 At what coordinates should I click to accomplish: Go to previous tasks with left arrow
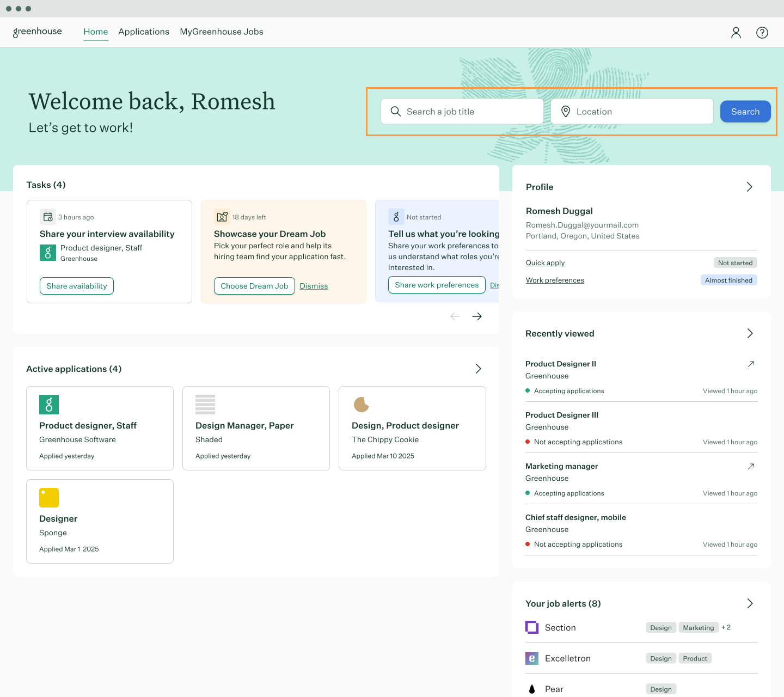click(x=455, y=316)
